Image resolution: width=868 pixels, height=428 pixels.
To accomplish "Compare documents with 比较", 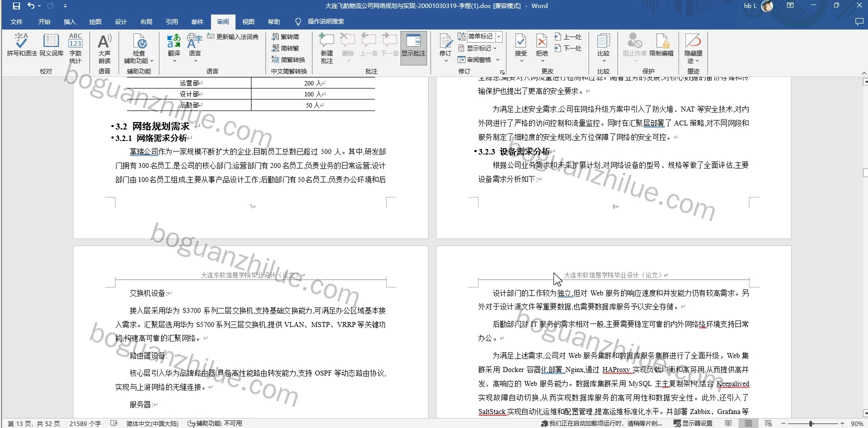I will tap(603, 48).
